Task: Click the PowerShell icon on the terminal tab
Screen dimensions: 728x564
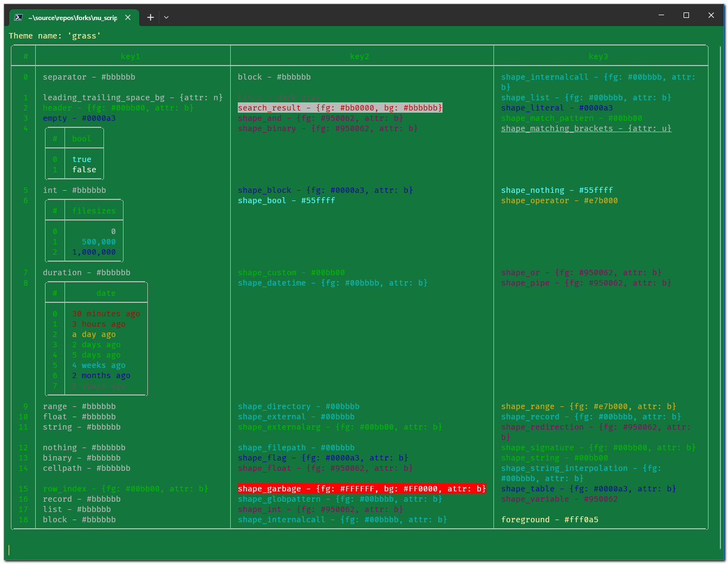Action: point(18,17)
